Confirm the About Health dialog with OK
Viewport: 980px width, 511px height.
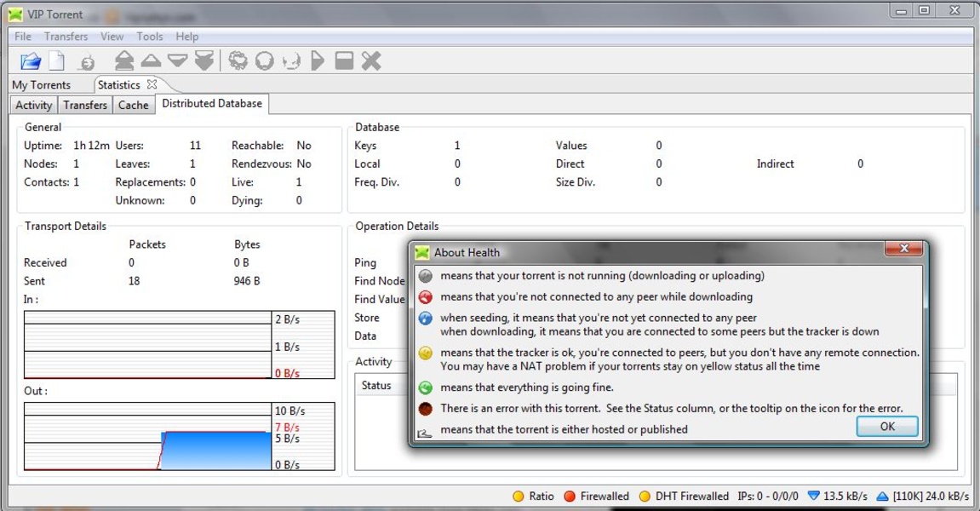[x=886, y=427]
